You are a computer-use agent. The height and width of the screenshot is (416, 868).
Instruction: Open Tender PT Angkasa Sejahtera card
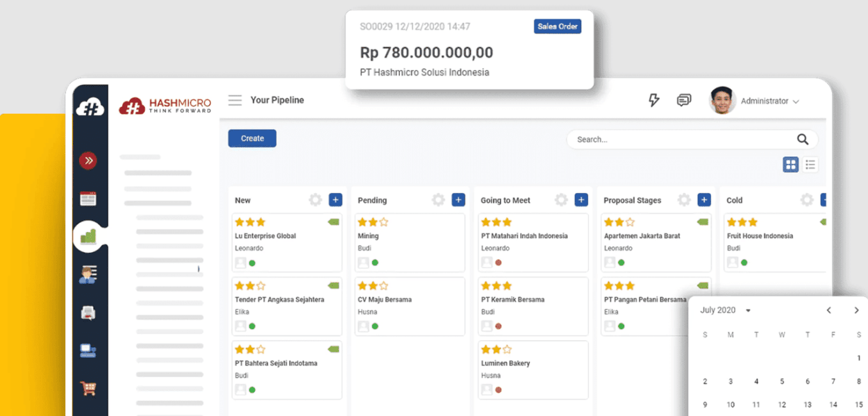287,306
